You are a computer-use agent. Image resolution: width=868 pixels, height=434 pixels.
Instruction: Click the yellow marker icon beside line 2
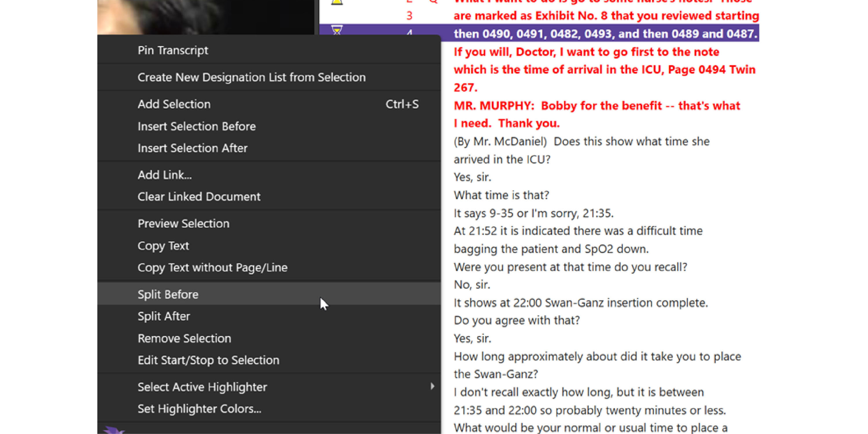pos(337,2)
